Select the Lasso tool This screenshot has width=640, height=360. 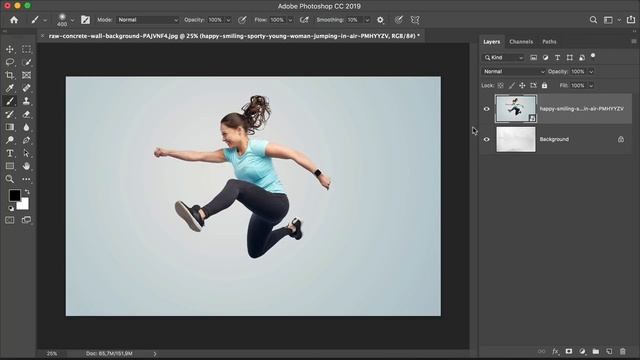click(10, 62)
